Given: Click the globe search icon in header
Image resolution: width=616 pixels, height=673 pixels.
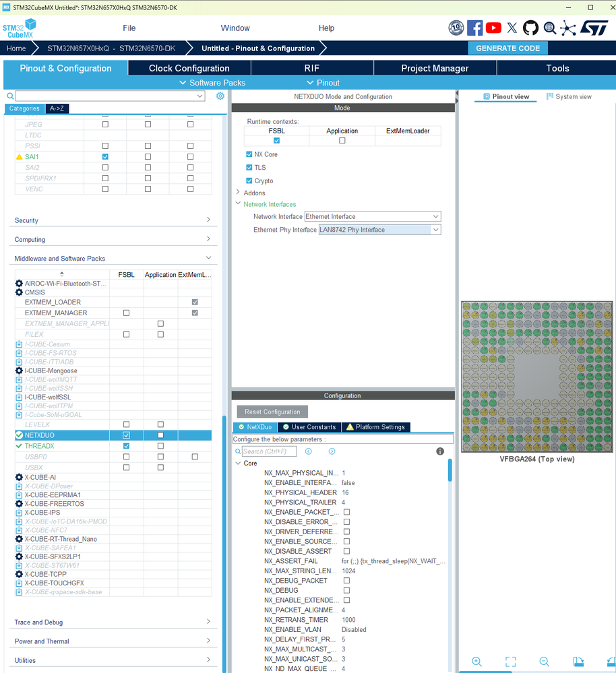Looking at the screenshot, I should (549, 28).
